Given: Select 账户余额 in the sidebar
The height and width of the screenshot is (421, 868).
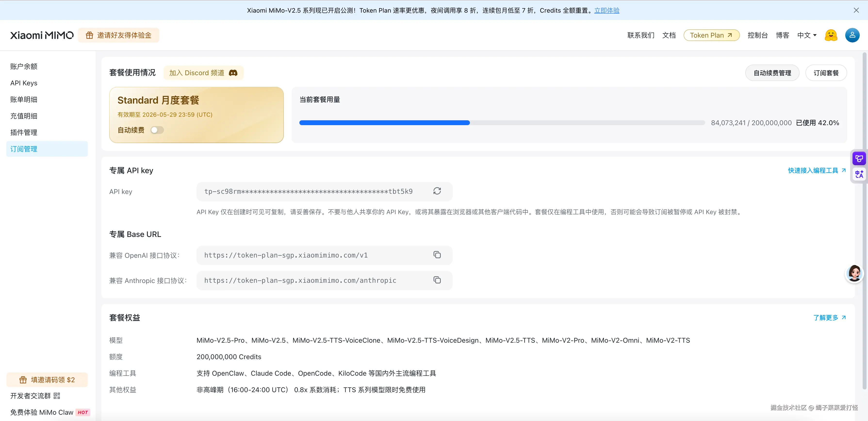Looking at the screenshot, I should (x=47, y=66).
